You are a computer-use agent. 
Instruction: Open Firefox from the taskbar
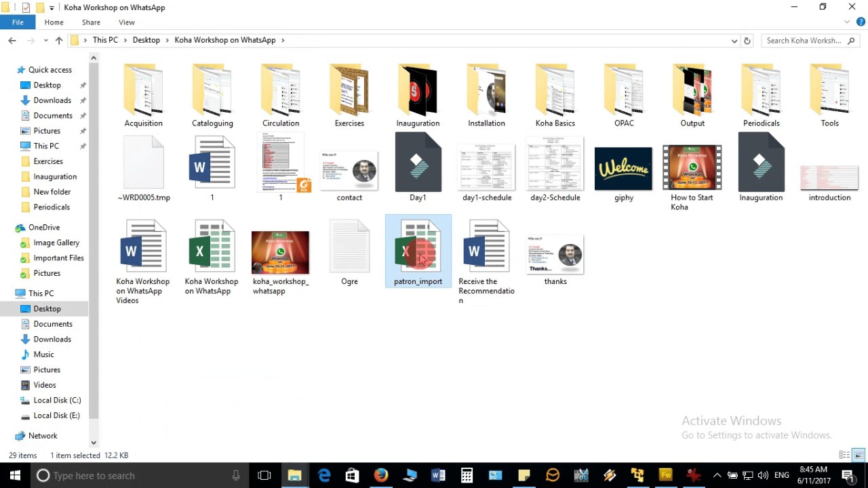[380, 475]
